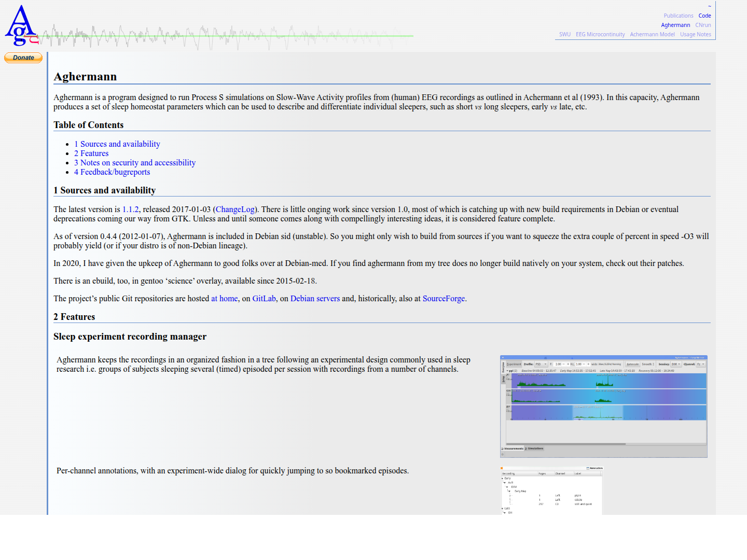The width and height of the screenshot is (747, 560).
Task: Download version 1.1.2 link
Action: [x=130, y=209]
